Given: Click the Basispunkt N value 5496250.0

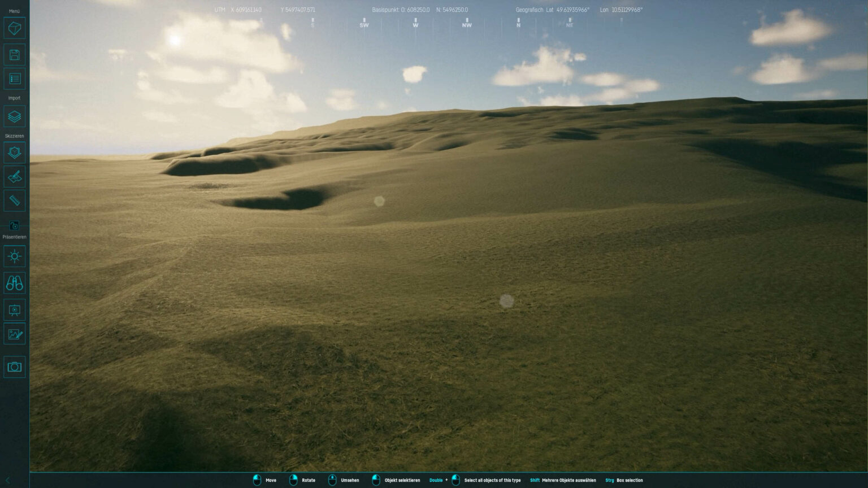Looking at the screenshot, I should click(452, 10).
